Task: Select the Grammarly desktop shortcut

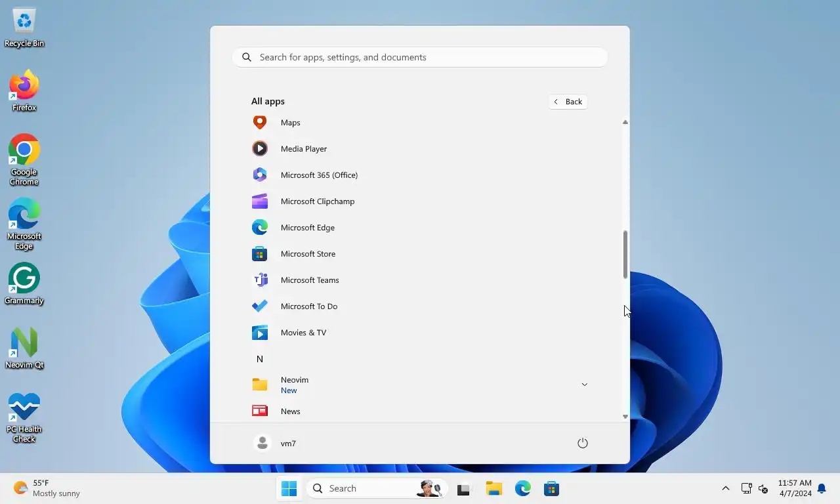Action: coord(24,284)
